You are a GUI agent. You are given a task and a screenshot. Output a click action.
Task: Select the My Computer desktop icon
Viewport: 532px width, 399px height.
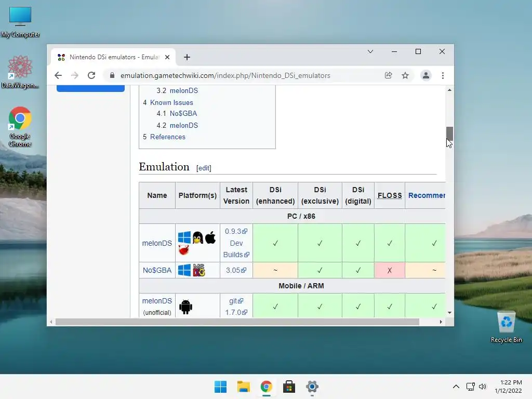click(x=20, y=22)
